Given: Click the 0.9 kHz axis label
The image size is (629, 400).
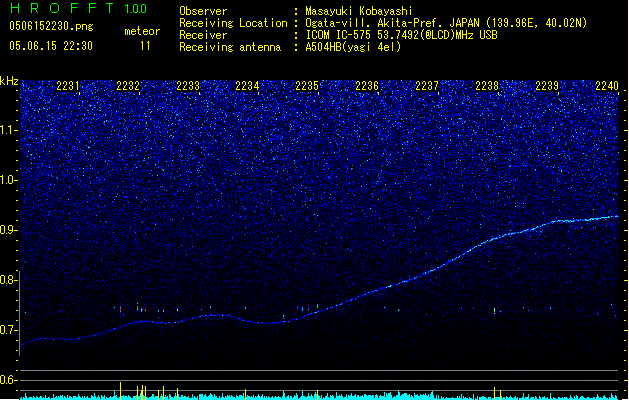Looking at the screenshot, I should pos(8,230).
